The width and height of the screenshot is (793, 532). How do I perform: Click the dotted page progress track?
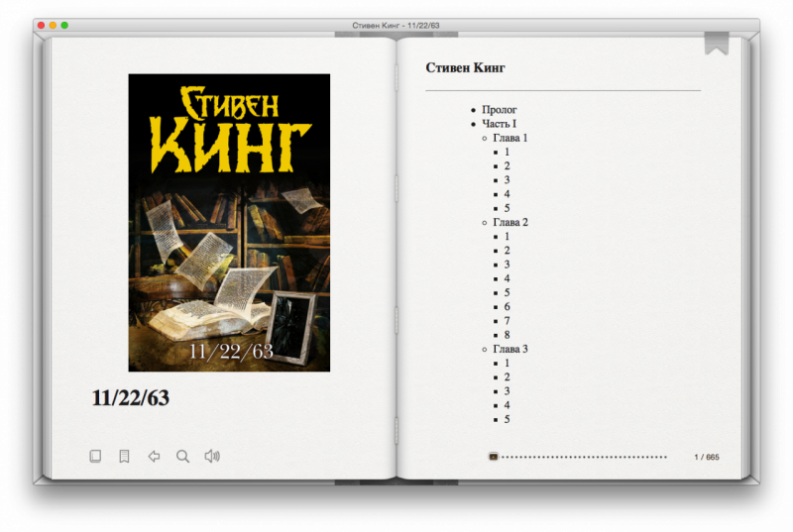coord(584,457)
